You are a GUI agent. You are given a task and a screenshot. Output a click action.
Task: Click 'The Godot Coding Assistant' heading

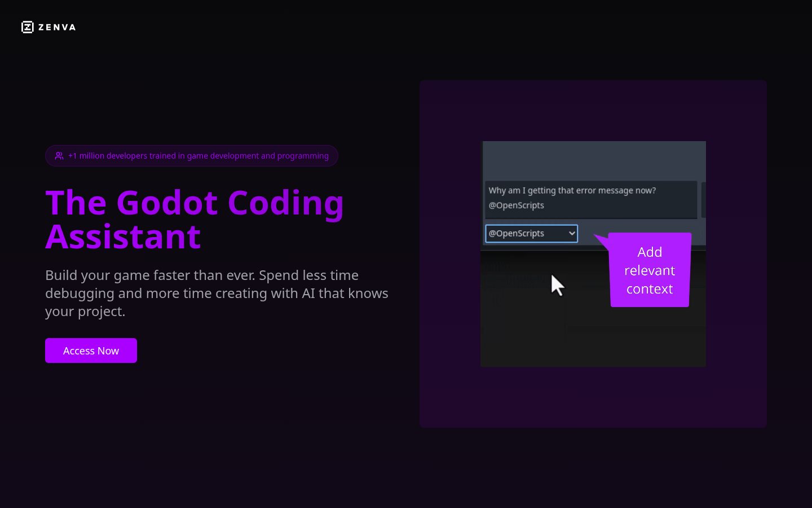[x=195, y=219]
